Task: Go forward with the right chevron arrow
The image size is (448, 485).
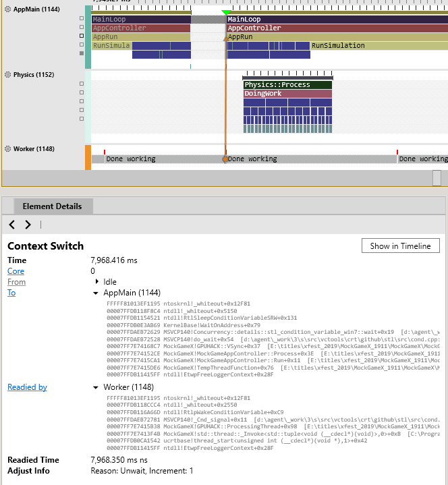Action: [28, 225]
